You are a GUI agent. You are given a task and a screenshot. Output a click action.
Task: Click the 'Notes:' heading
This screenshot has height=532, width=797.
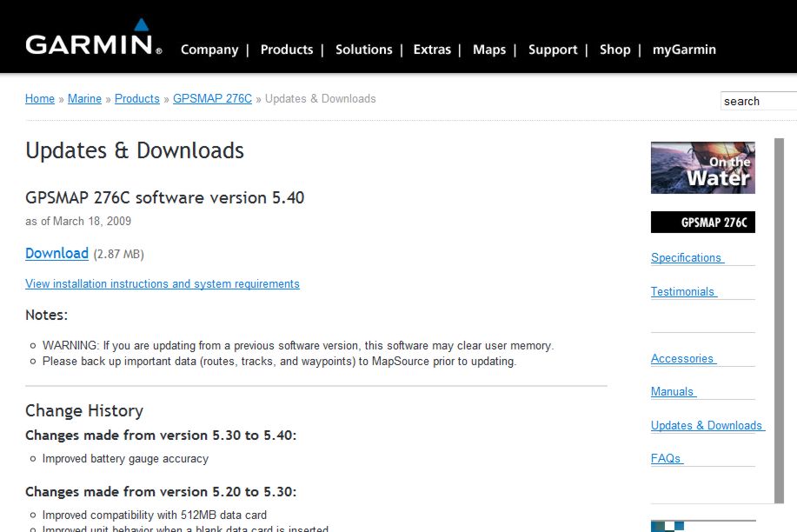46,315
